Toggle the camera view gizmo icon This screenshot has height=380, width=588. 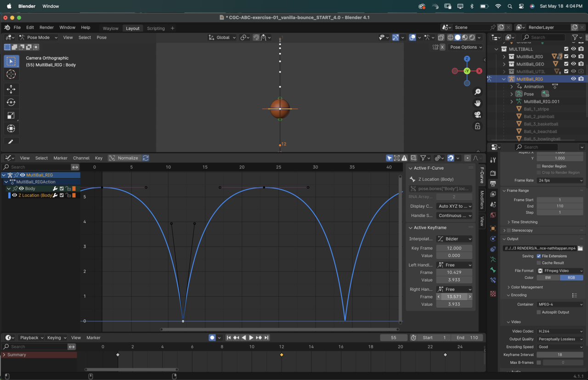(478, 114)
